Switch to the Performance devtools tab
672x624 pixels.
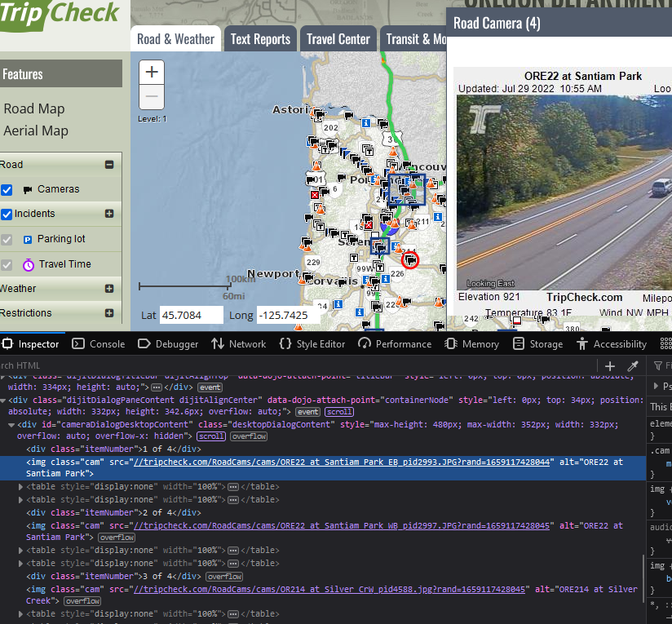click(x=395, y=343)
